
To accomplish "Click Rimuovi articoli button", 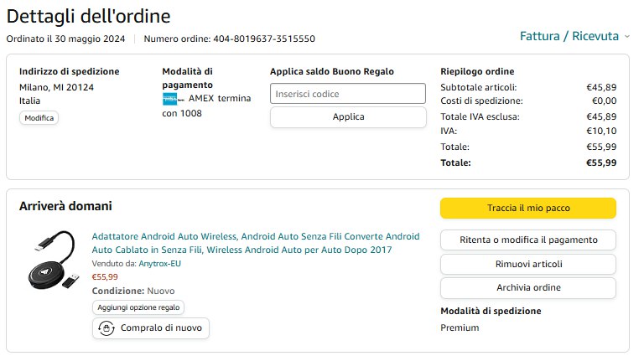I will tap(527, 264).
